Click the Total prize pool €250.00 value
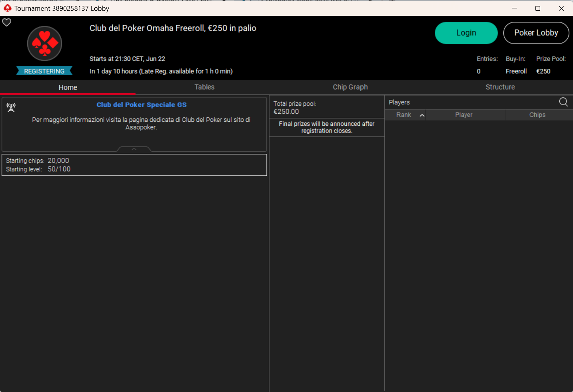573x392 pixels. pos(286,112)
